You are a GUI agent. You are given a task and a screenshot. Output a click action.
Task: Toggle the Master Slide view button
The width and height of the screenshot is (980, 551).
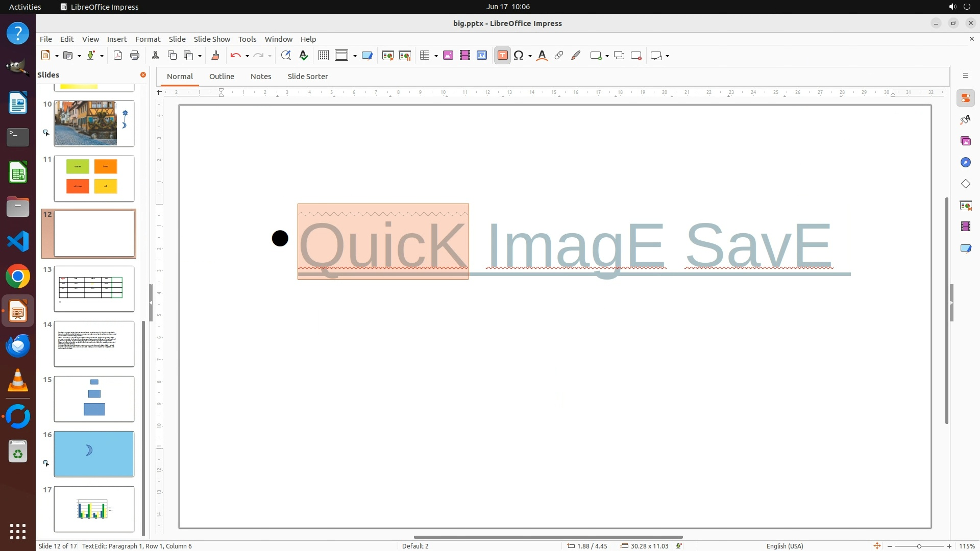[367, 56]
